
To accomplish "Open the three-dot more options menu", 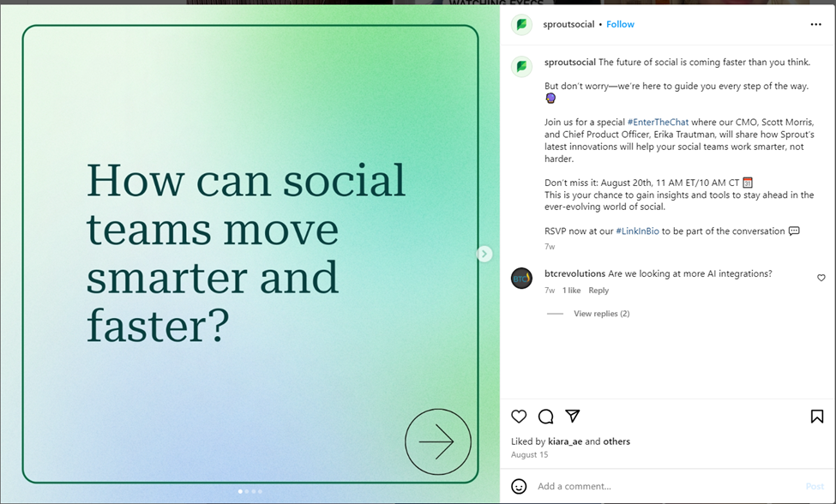I will click(815, 25).
